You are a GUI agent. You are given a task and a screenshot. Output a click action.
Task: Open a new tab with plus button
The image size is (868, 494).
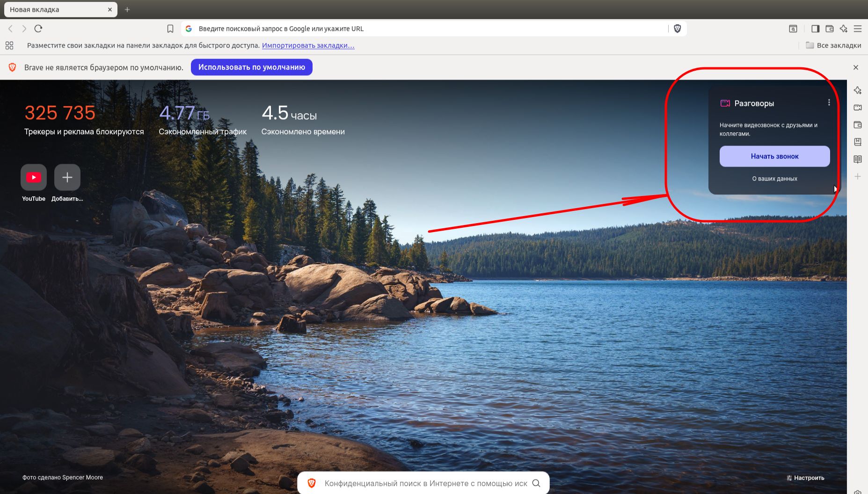point(127,9)
